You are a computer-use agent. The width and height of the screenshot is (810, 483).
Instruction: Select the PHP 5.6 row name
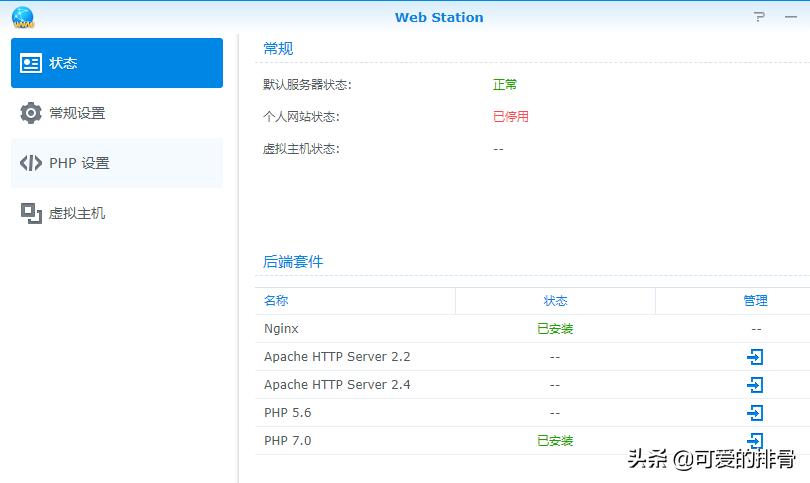pyautogui.click(x=288, y=412)
